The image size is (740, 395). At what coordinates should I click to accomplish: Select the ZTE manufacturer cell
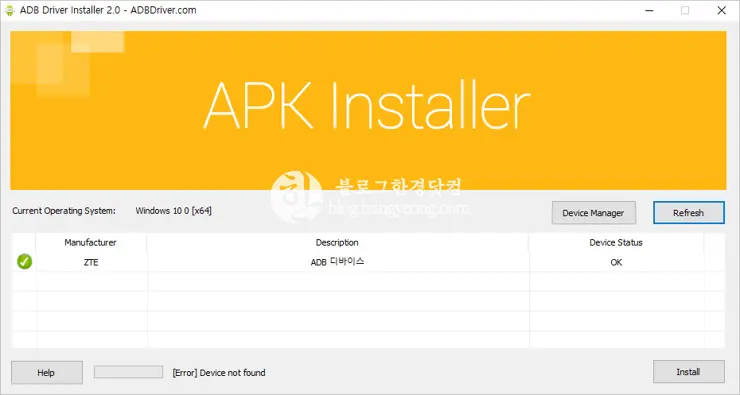[x=91, y=262]
